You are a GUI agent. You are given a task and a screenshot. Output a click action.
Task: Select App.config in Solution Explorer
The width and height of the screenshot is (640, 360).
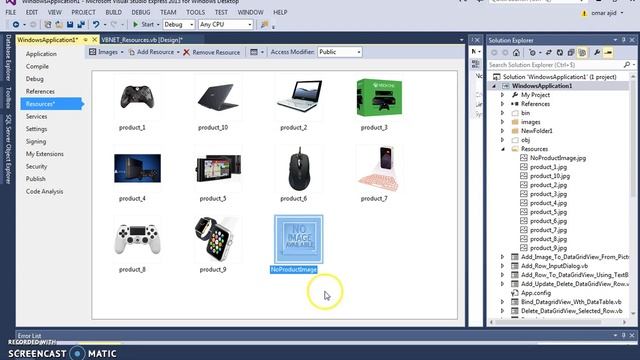[536, 293]
